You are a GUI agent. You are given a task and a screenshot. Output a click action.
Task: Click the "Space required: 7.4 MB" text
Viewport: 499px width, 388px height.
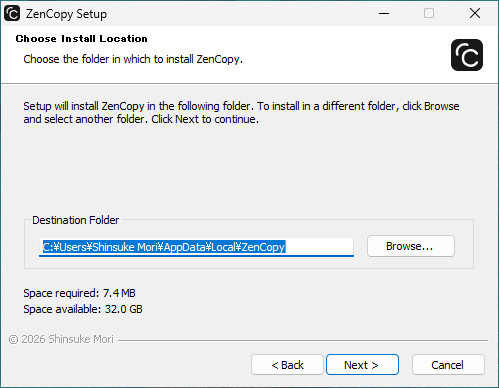click(x=79, y=293)
